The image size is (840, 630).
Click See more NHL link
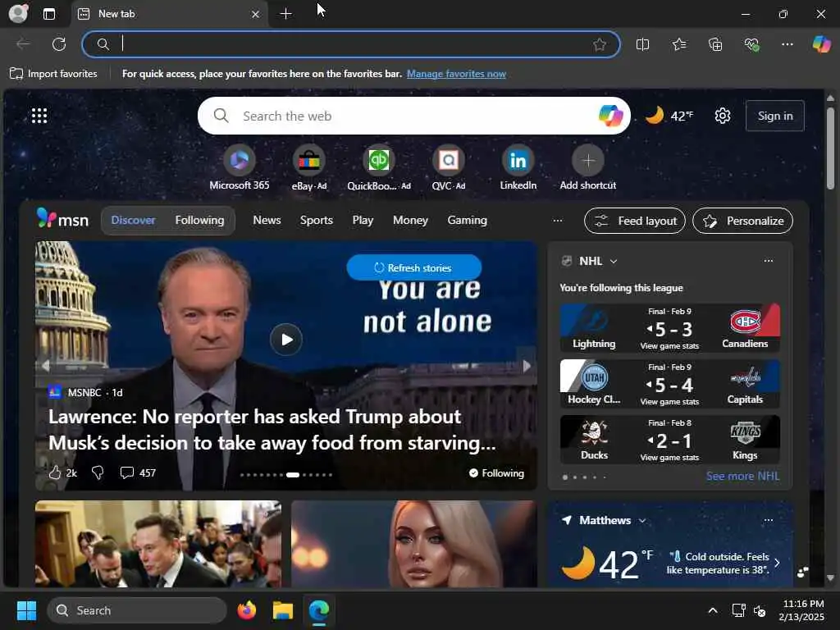click(742, 476)
